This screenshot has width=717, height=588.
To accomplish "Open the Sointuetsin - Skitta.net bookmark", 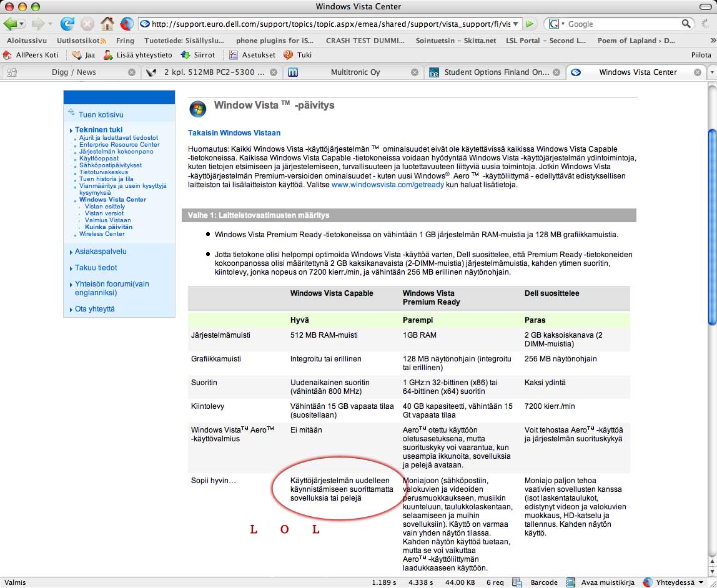I will [x=455, y=41].
